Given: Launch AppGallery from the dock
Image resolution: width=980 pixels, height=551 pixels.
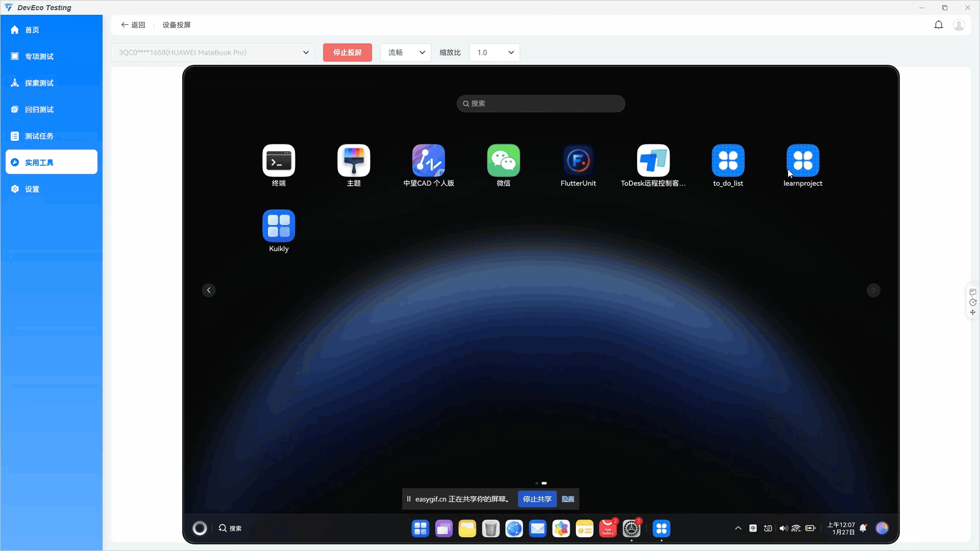Looking at the screenshot, I should pos(608,529).
